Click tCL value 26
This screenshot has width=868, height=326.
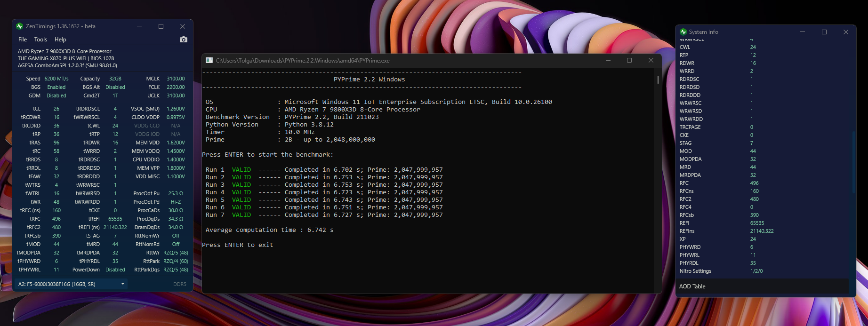click(x=56, y=109)
